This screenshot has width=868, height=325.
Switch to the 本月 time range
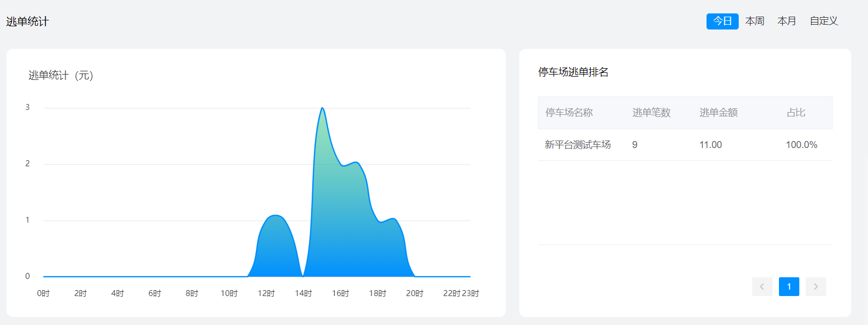click(786, 21)
